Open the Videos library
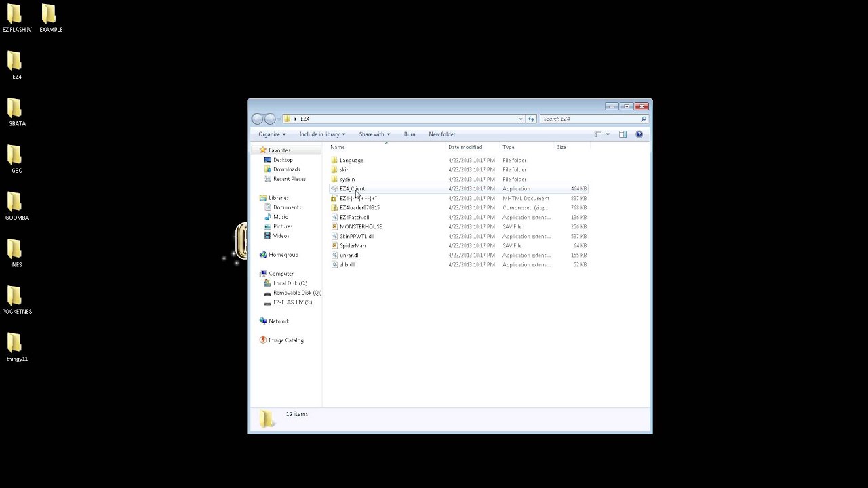This screenshot has width=868, height=488. tap(281, 236)
